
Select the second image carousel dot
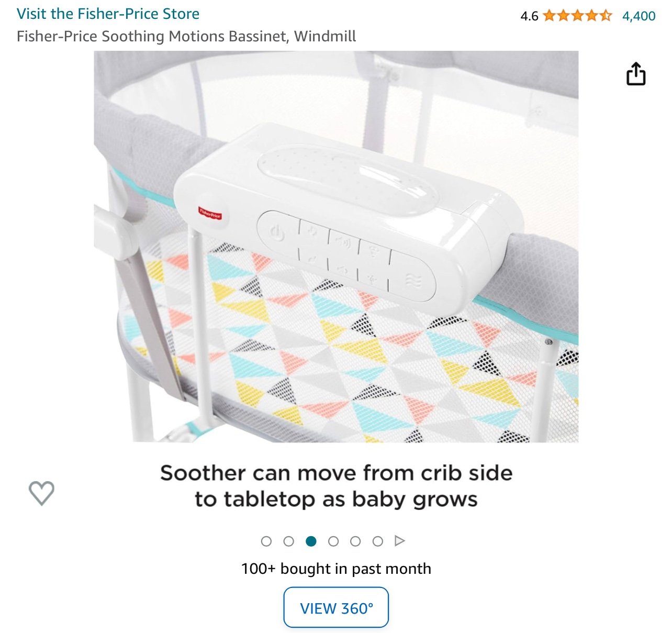288,541
